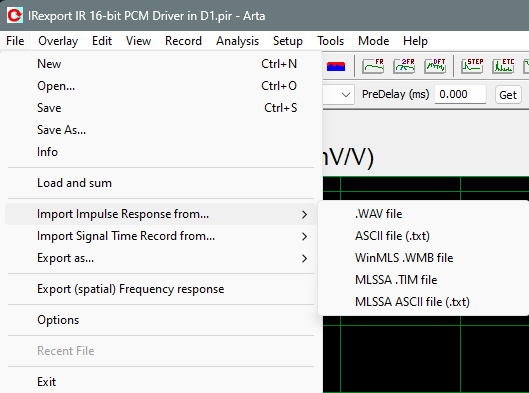Open the FR frequency response analysis
The width and height of the screenshot is (529, 393).
tap(373, 66)
